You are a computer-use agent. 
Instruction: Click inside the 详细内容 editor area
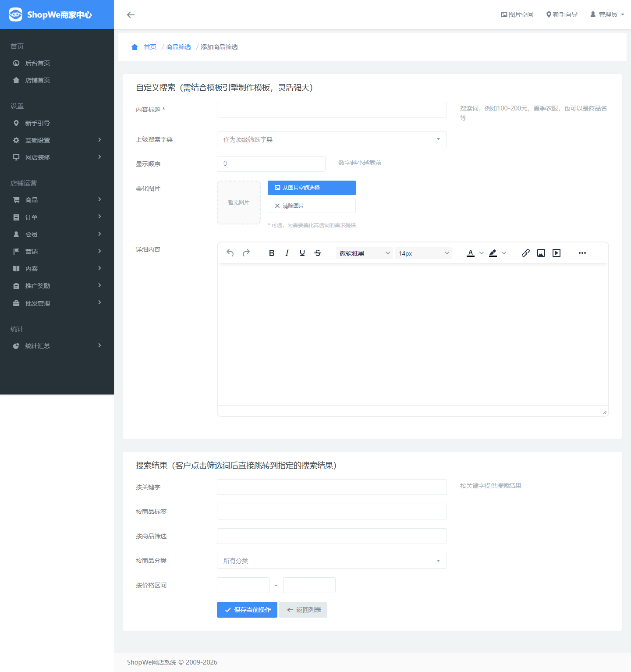click(413, 334)
